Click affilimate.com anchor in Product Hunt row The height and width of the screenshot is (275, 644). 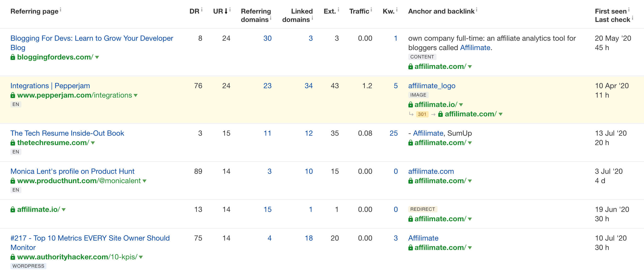click(431, 171)
